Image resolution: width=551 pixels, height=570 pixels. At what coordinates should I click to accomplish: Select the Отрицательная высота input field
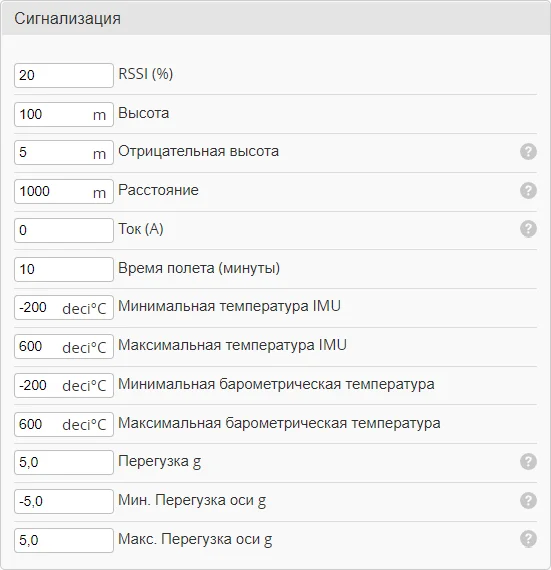[64, 152]
